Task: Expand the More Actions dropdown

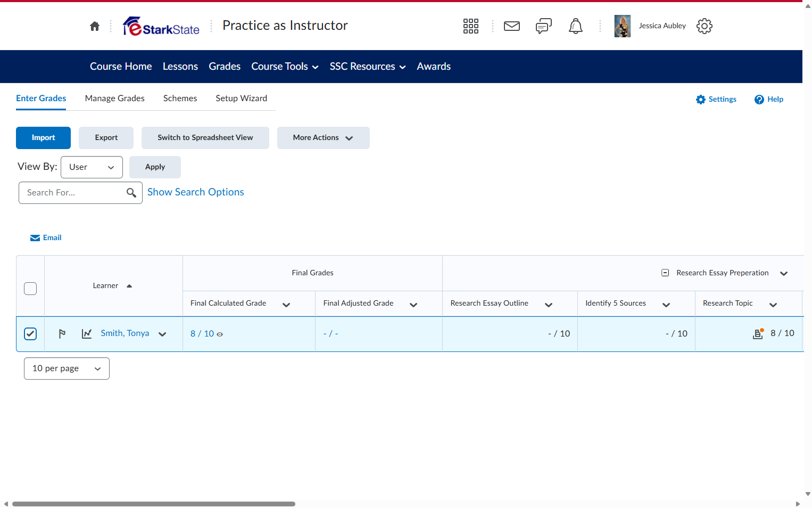Action: click(x=323, y=138)
